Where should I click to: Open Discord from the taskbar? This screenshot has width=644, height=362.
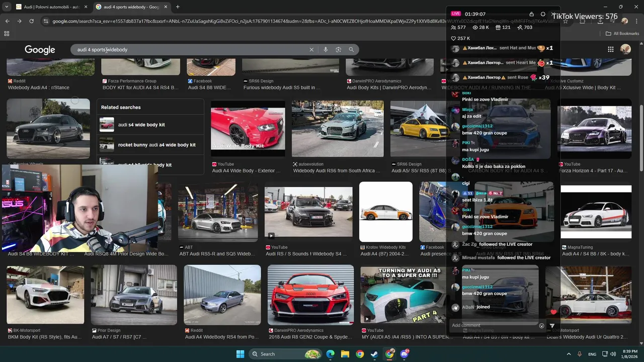coord(405,354)
